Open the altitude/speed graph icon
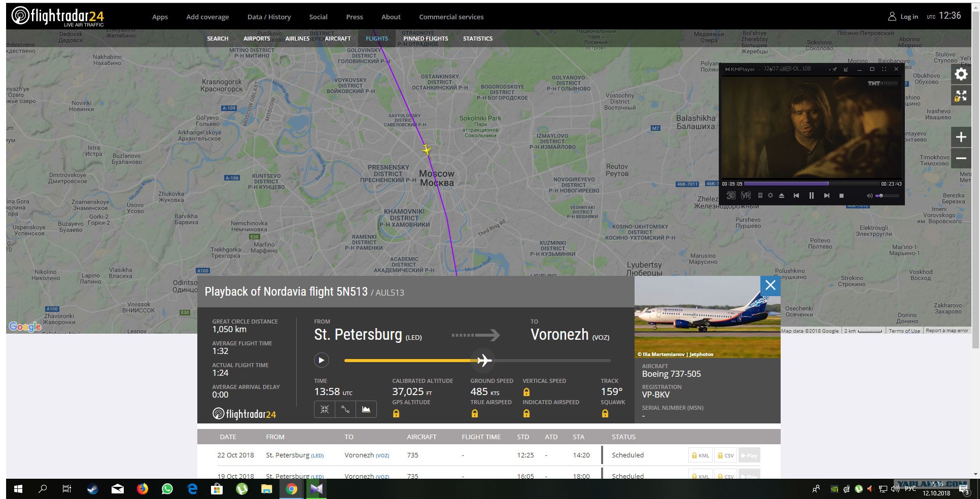The width and height of the screenshot is (980, 499). pos(366,409)
